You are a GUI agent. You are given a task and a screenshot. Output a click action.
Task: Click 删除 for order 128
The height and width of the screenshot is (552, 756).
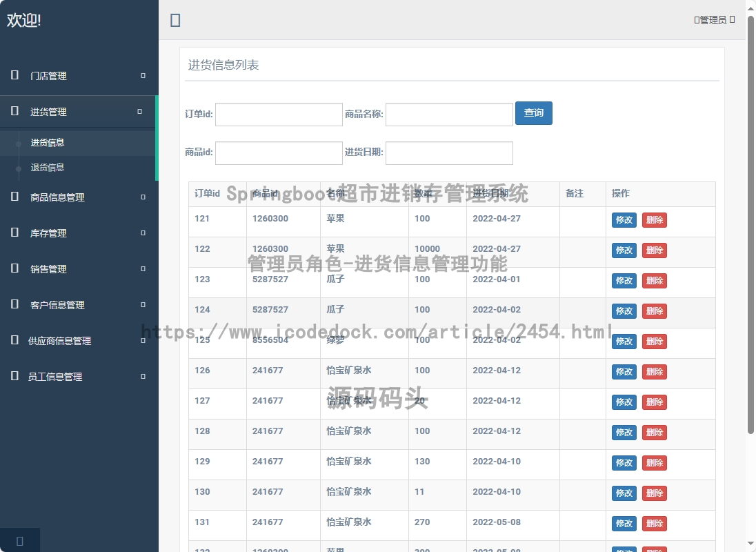[655, 433]
